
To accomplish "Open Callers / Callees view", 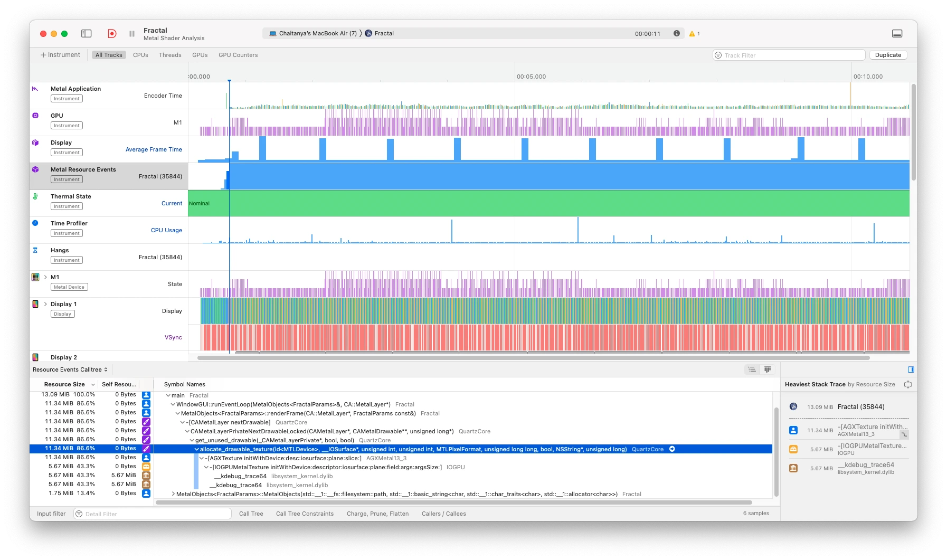I will pyautogui.click(x=443, y=514).
